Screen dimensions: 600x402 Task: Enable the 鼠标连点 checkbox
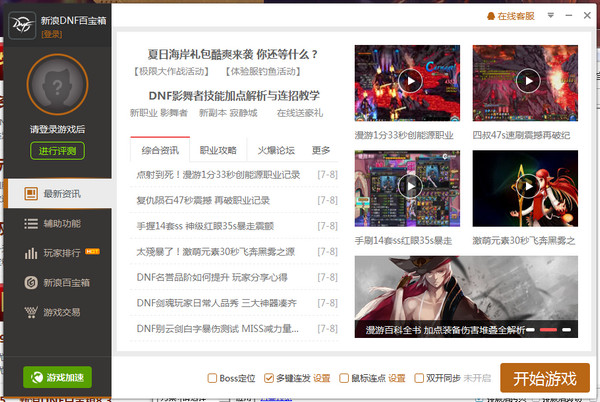[x=343, y=378]
